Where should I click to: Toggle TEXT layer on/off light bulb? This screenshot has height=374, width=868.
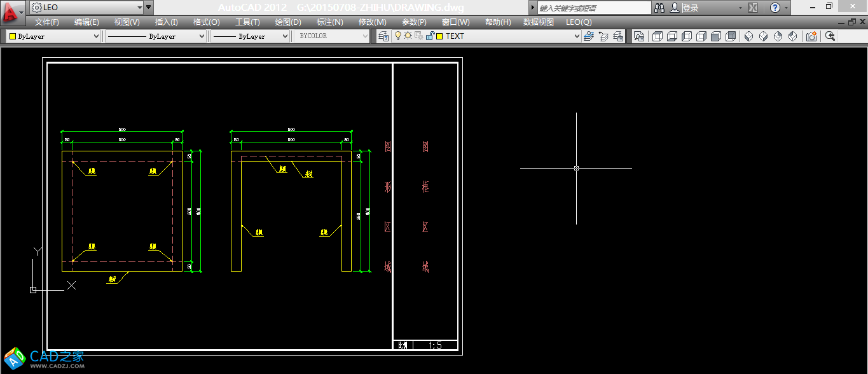(398, 36)
